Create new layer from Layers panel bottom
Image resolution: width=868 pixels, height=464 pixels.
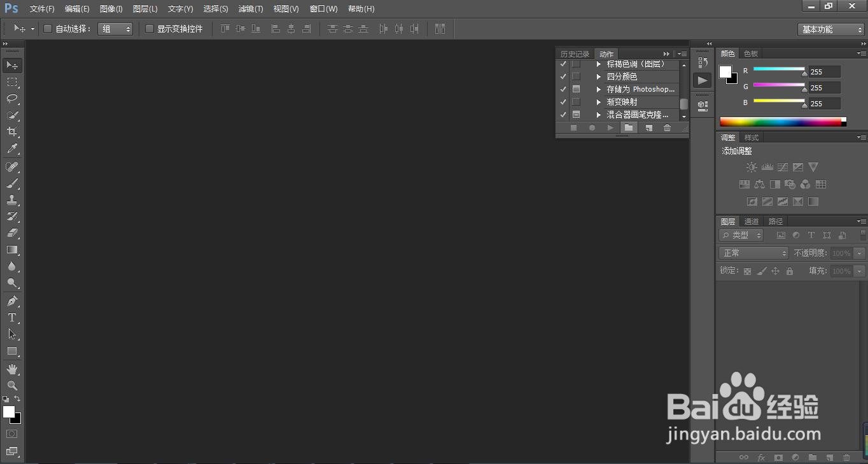point(829,458)
